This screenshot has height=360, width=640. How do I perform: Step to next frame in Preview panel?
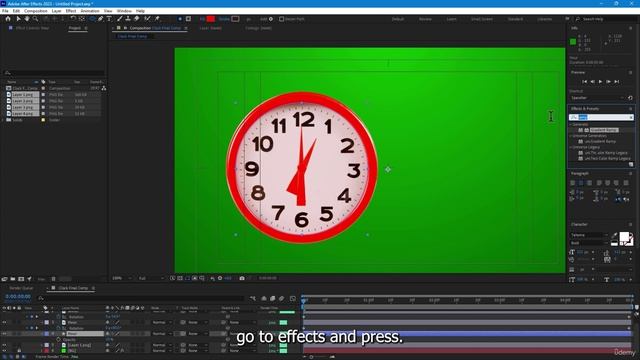click(609, 82)
